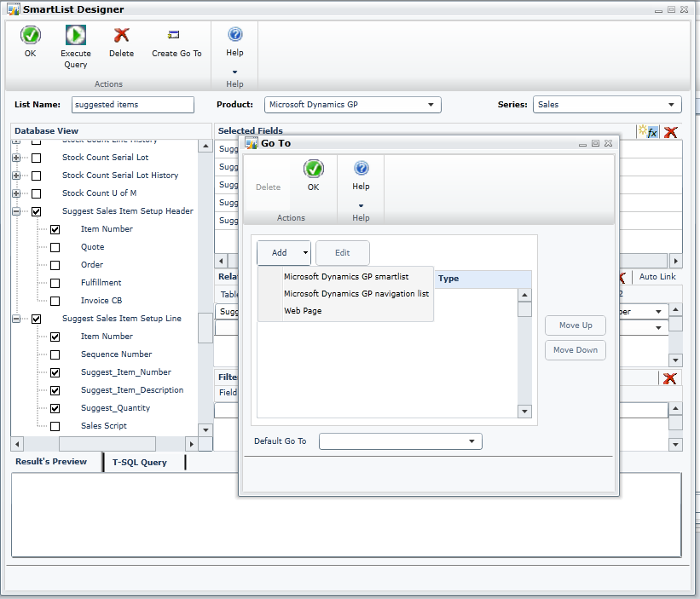Maximize the Go To window
This screenshot has height=599, width=700.
[x=595, y=143]
